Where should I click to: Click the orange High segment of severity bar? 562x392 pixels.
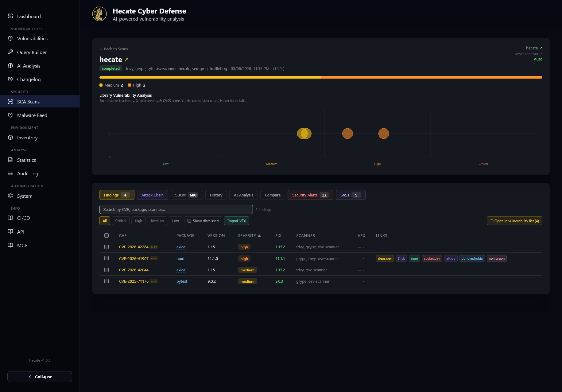coord(432,77)
